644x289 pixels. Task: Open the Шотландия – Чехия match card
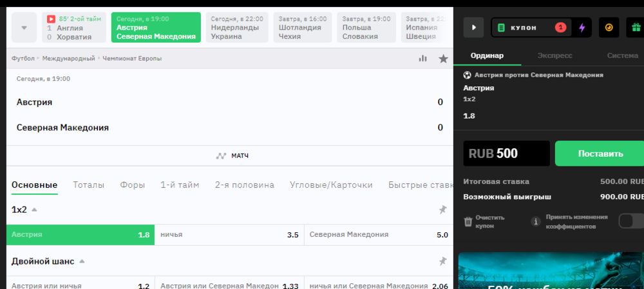[x=303, y=28]
